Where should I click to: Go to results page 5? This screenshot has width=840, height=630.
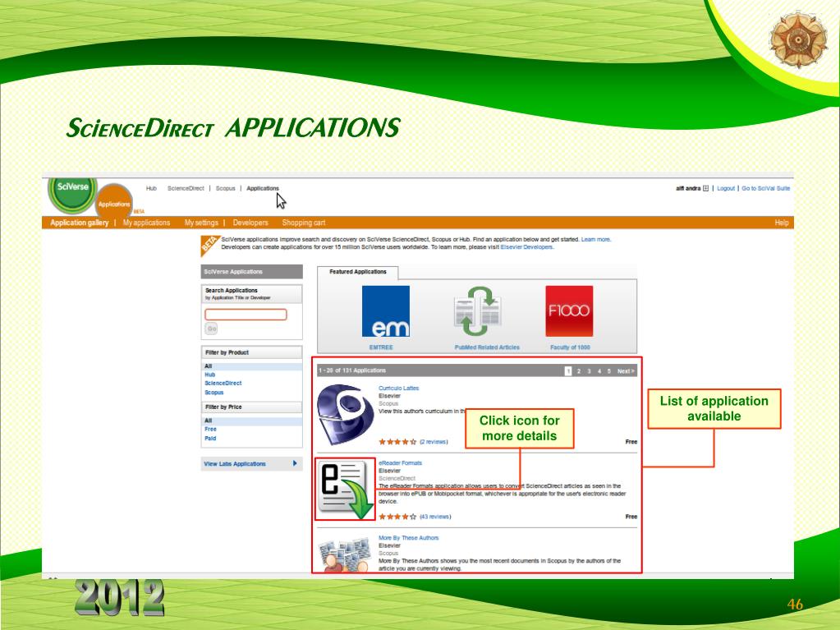[608, 371]
